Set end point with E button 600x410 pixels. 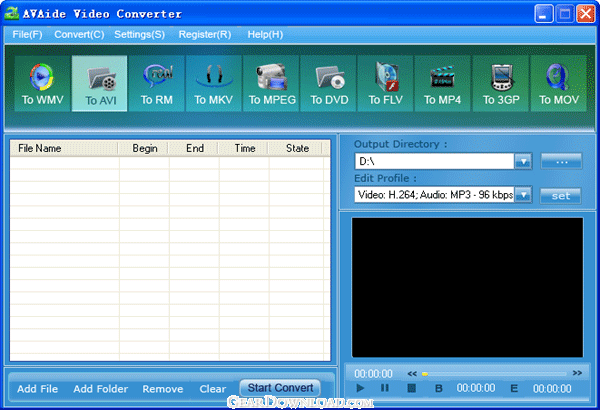click(514, 389)
